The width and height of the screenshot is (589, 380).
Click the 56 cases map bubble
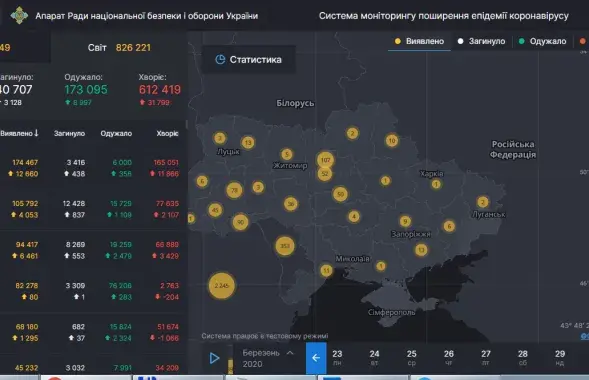point(291,204)
